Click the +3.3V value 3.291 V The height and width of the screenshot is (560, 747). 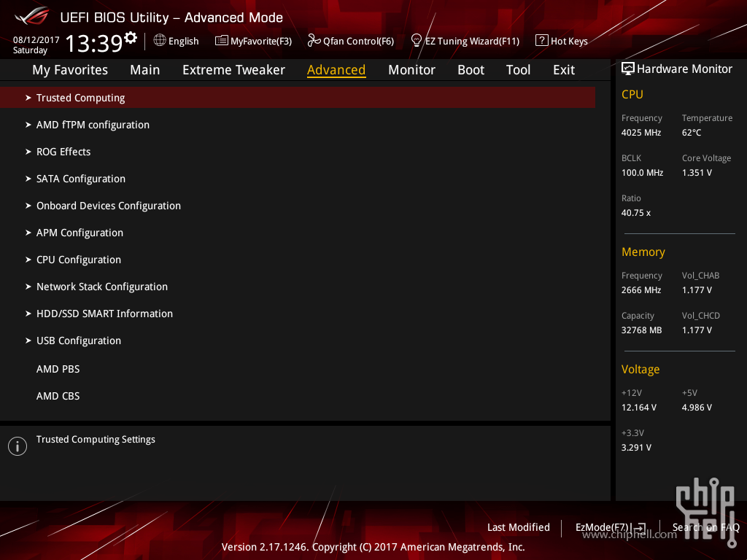click(x=636, y=448)
